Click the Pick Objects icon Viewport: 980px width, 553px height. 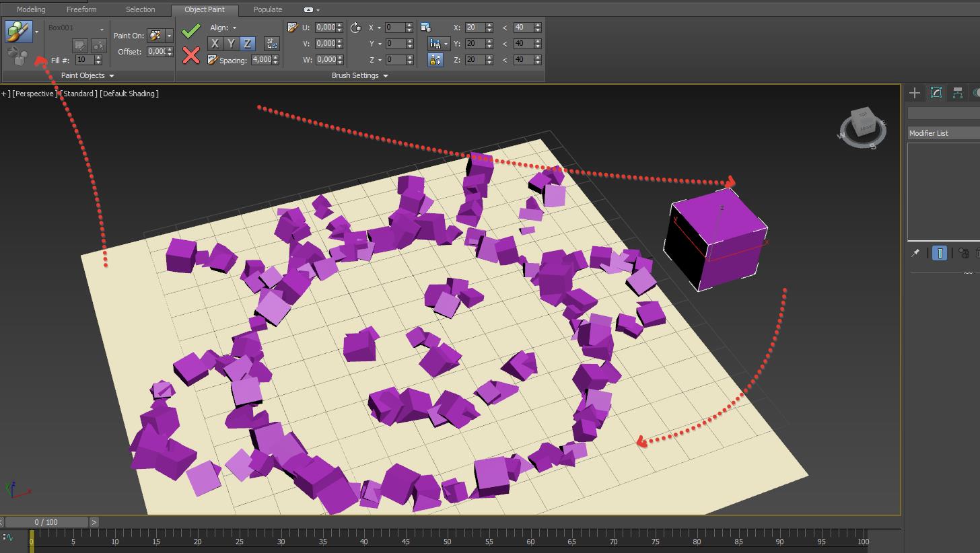[x=99, y=45]
